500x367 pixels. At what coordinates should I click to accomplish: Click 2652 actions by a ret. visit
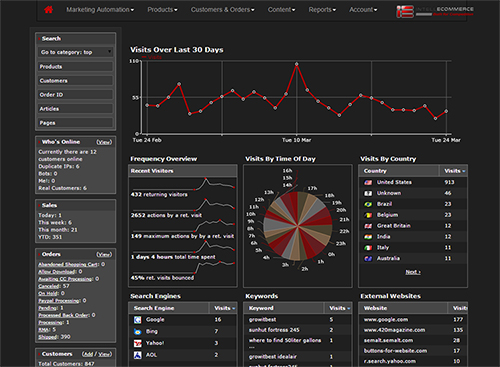pos(166,215)
